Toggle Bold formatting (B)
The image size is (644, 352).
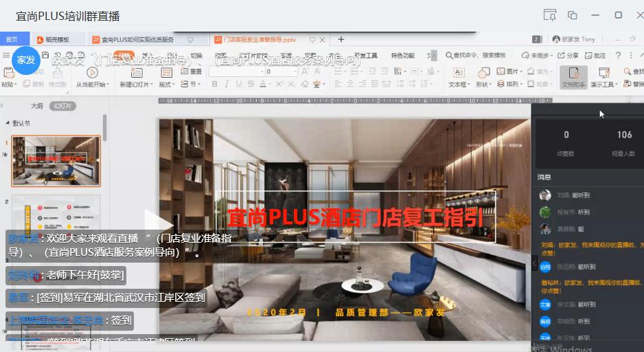point(215,84)
